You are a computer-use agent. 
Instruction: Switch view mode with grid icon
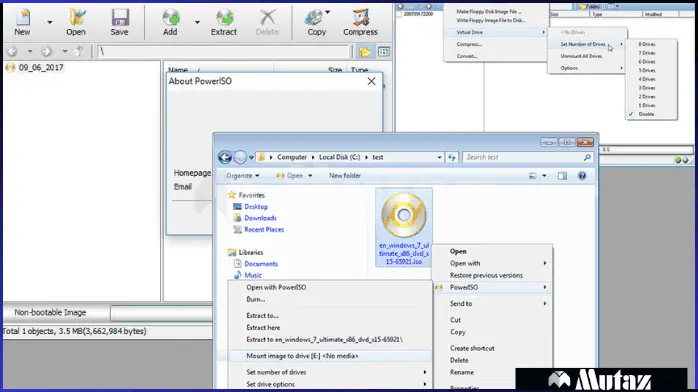384,52
